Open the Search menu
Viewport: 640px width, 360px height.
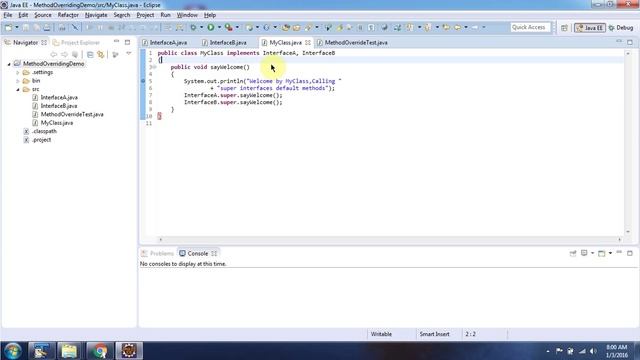click(x=122, y=15)
